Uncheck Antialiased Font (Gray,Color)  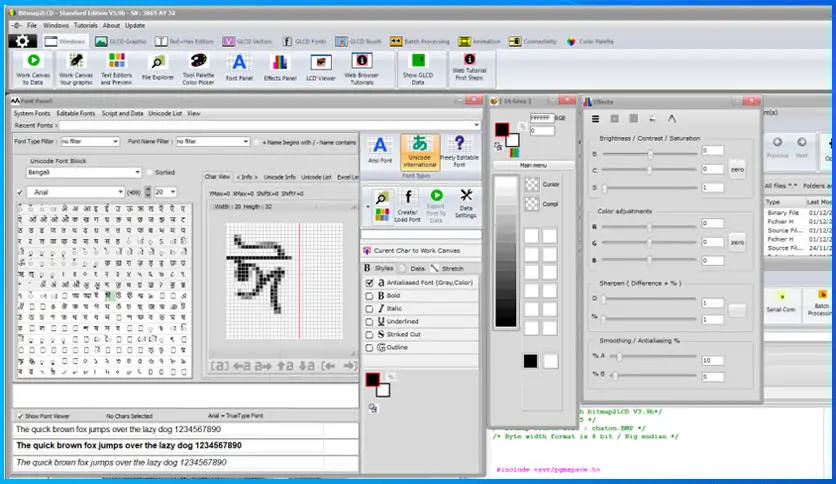[369, 283]
